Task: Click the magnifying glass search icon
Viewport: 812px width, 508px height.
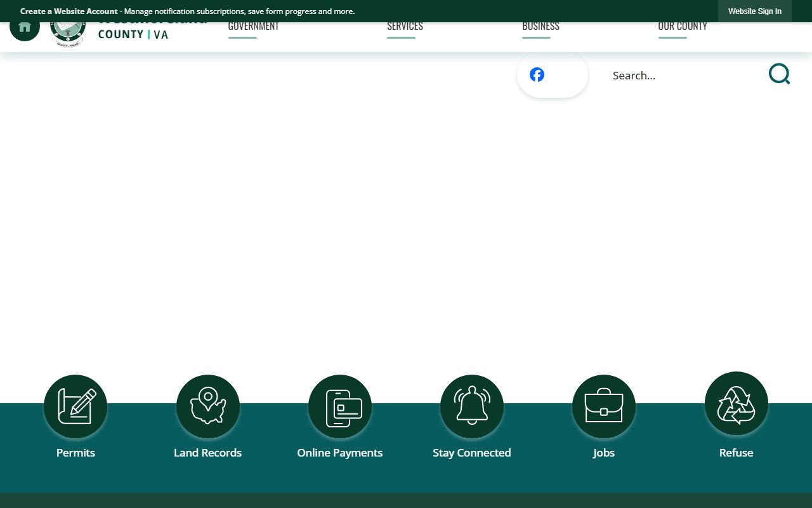Action: click(779, 74)
